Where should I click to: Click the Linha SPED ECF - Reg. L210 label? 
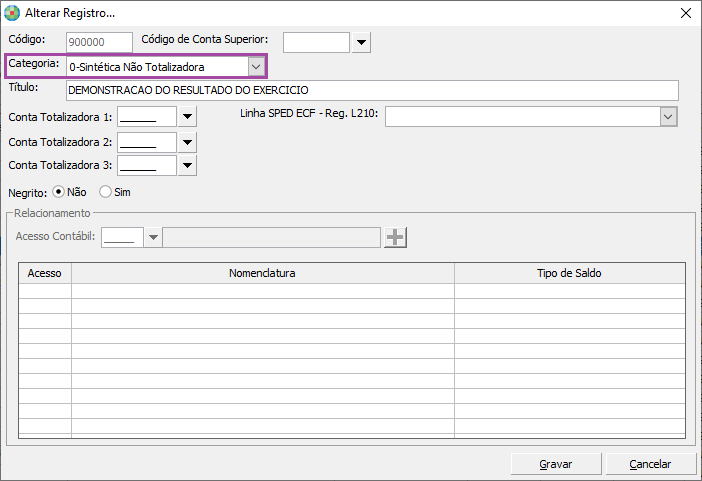pos(309,113)
